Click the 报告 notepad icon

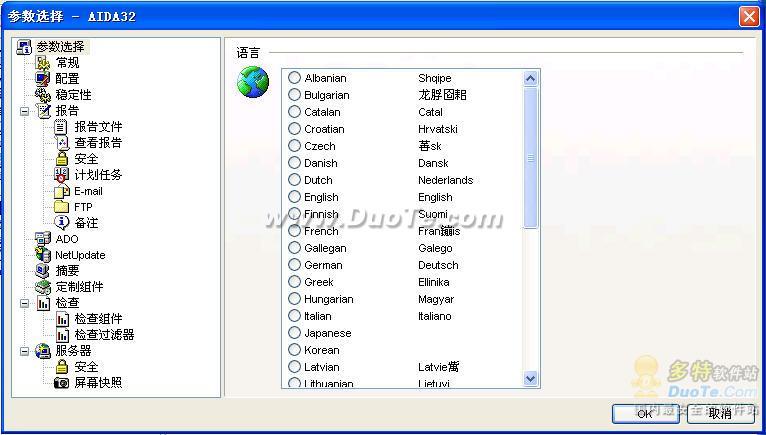pos(43,111)
